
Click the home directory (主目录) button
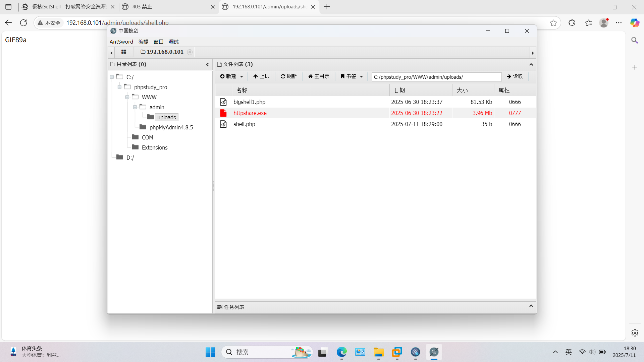[319, 76]
